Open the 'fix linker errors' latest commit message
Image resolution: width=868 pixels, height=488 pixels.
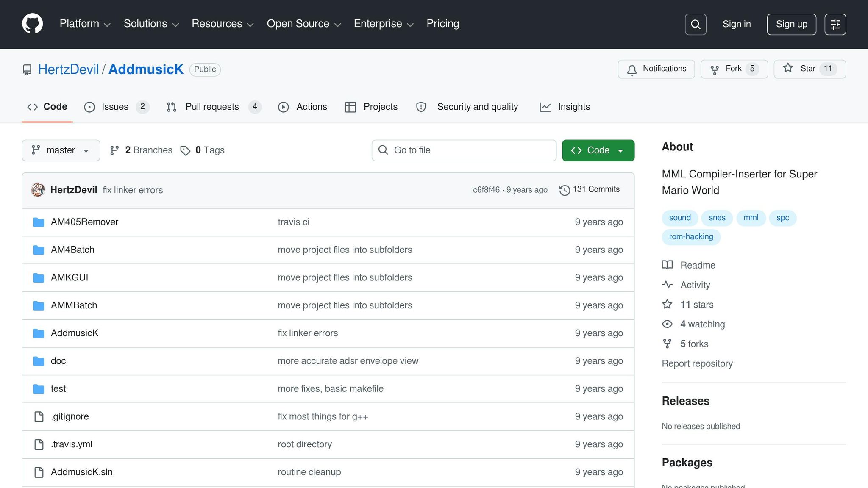[133, 190]
